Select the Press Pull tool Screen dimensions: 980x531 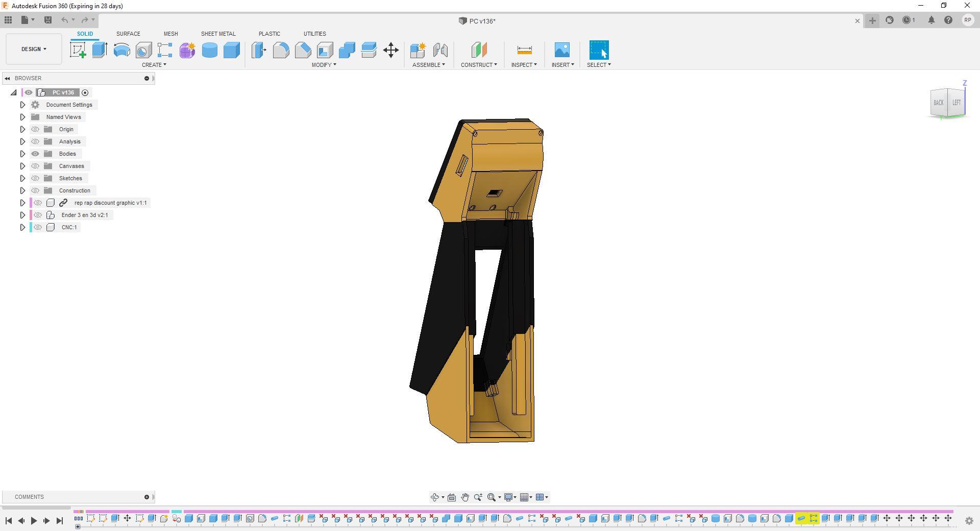point(259,50)
